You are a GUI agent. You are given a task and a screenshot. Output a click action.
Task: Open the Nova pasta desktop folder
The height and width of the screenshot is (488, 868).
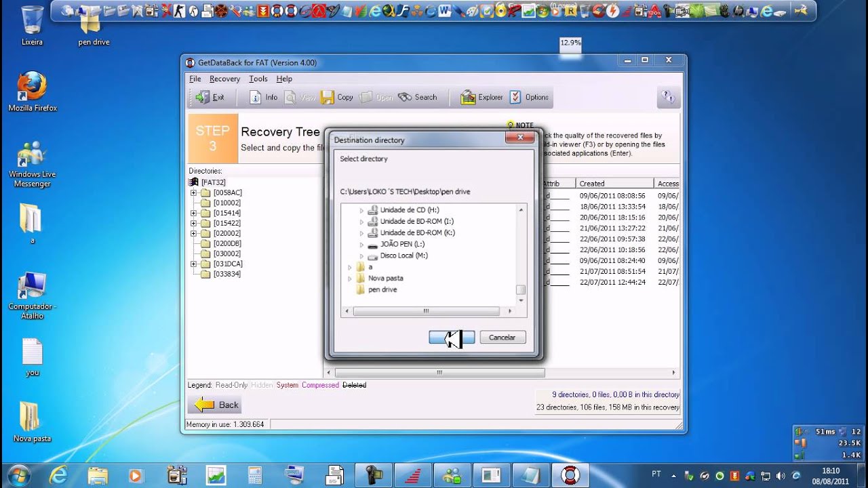(32, 422)
